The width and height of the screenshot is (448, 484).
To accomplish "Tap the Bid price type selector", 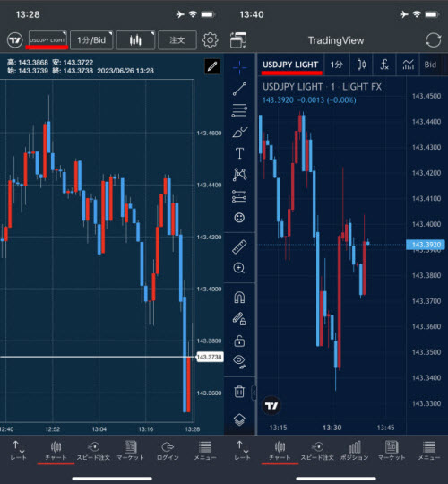I will (x=430, y=65).
